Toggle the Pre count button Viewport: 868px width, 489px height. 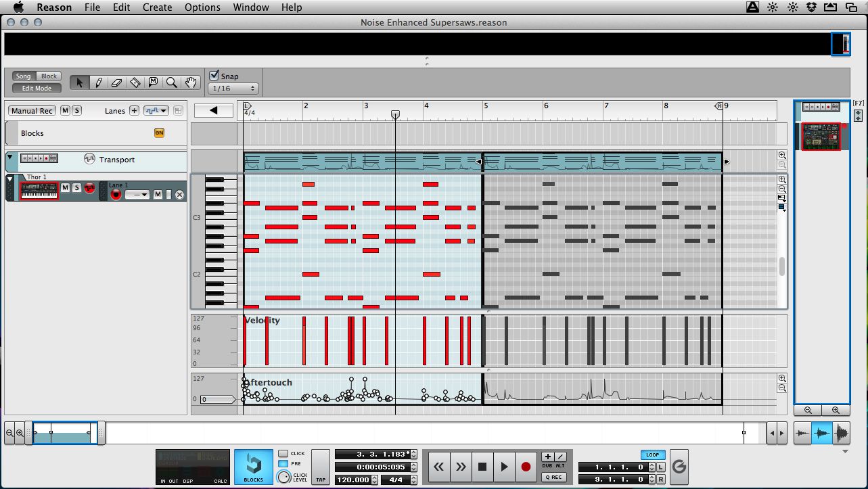tap(283, 463)
